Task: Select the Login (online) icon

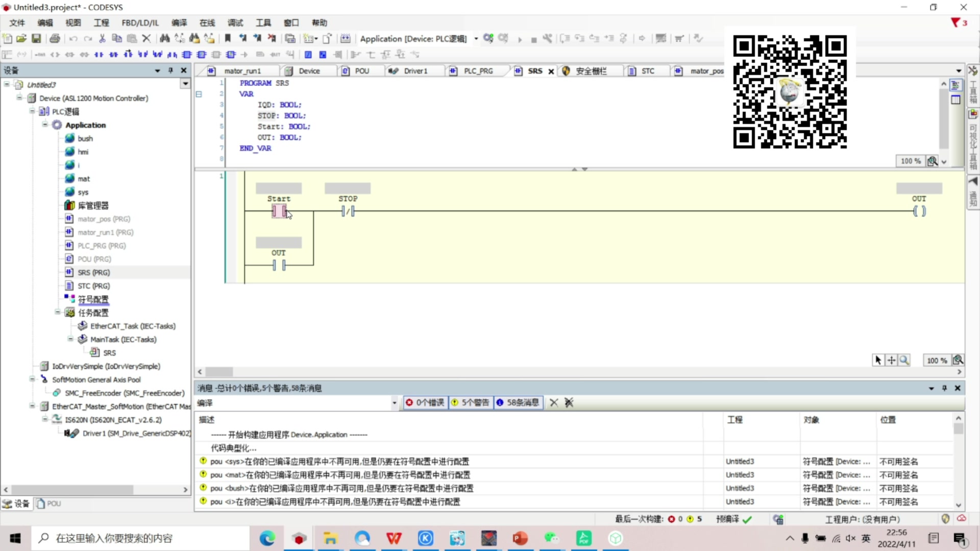Action: 488,38
